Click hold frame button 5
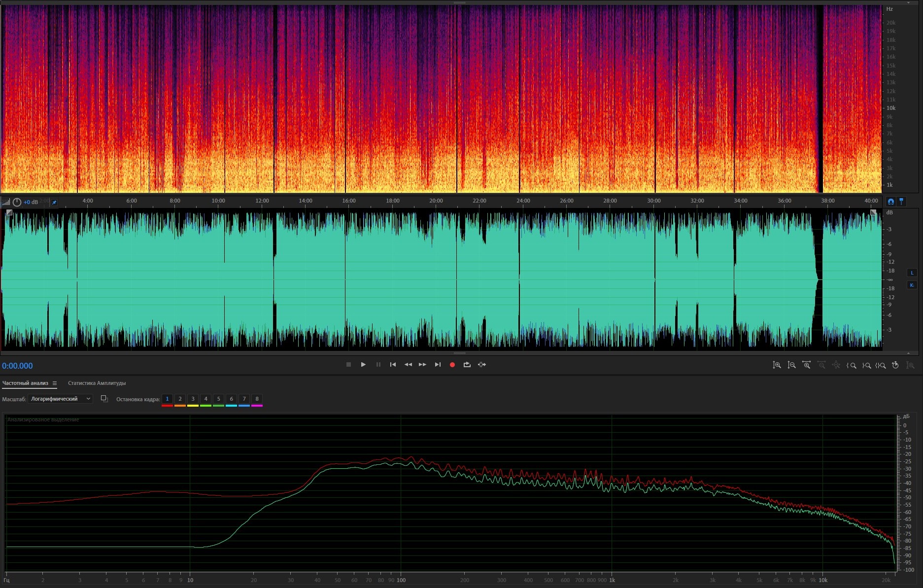Image resolution: width=923 pixels, height=588 pixels. 218,399
